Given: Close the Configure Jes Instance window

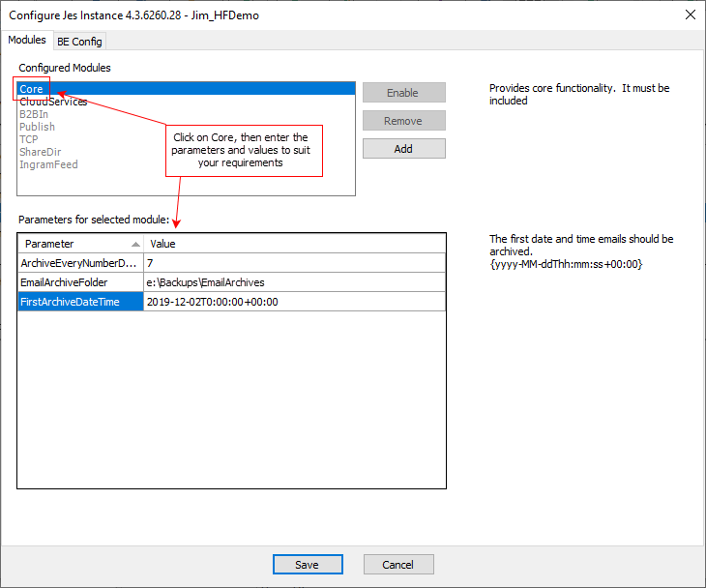Looking at the screenshot, I should coord(690,15).
